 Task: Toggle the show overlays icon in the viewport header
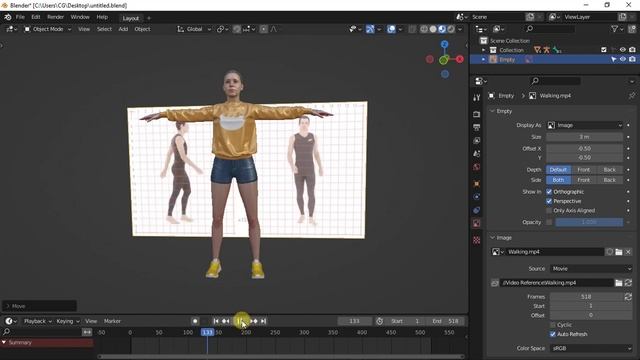click(391, 29)
